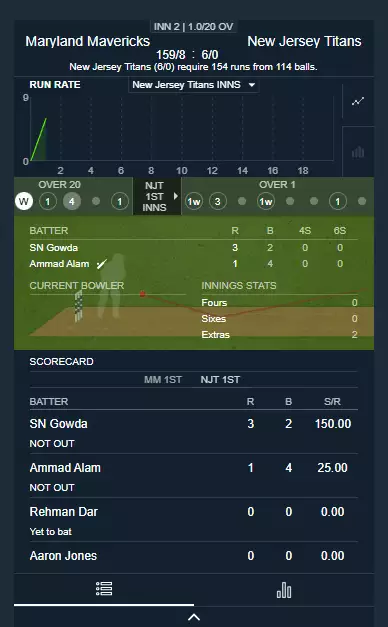Open Ammad Alam in the scorecard
The image size is (388, 627).
coord(65,468)
